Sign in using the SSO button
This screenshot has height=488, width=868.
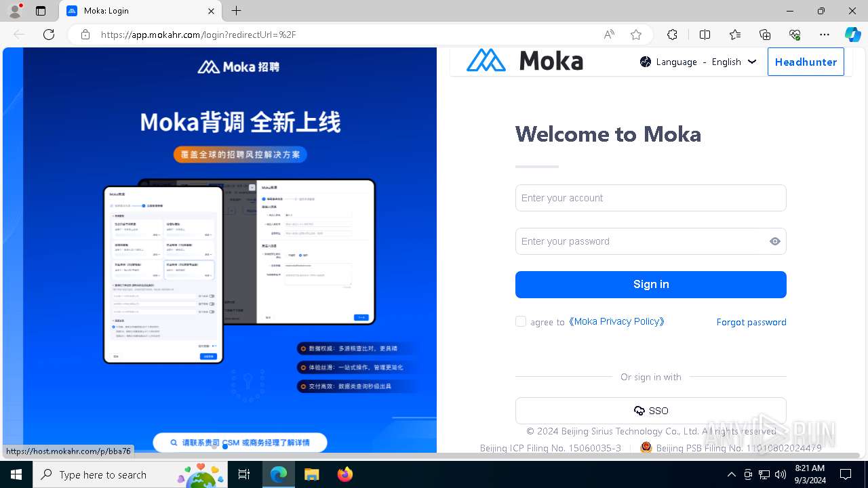(651, 411)
